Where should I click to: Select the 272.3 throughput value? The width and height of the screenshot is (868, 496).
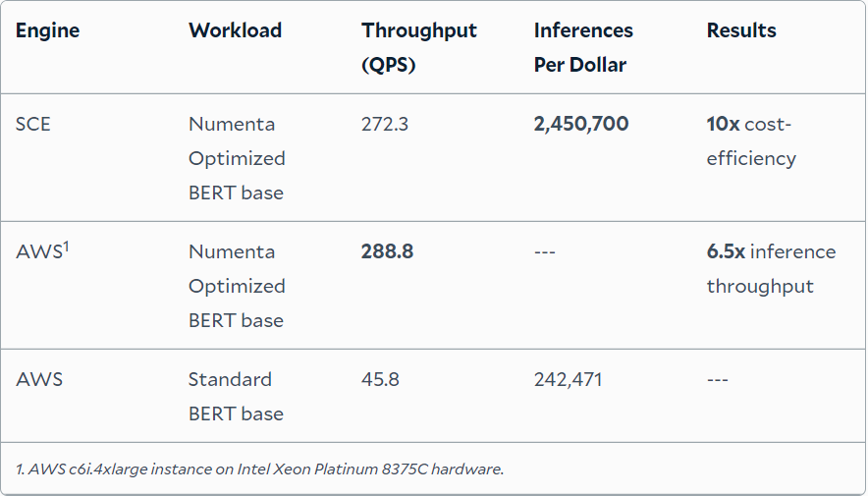[387, 124]
